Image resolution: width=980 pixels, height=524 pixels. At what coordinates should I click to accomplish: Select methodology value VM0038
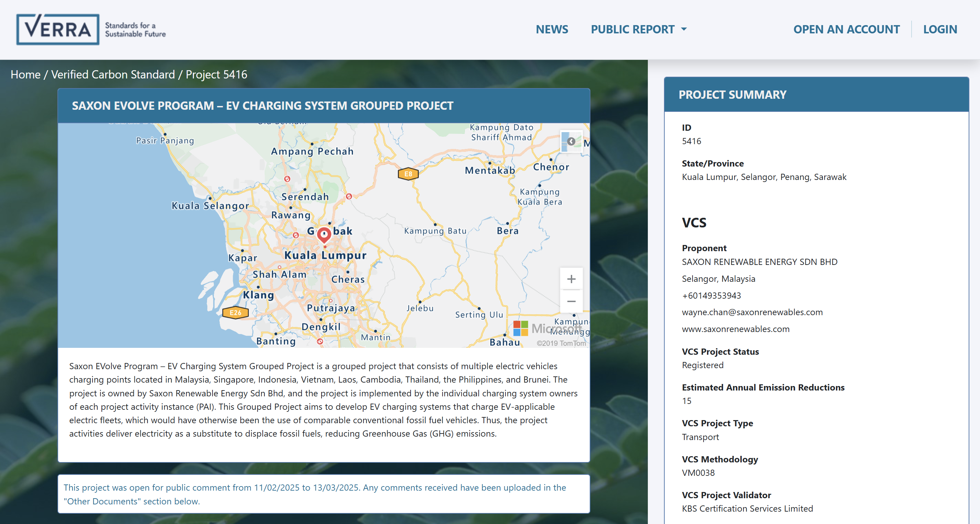[x=698, y=473]
